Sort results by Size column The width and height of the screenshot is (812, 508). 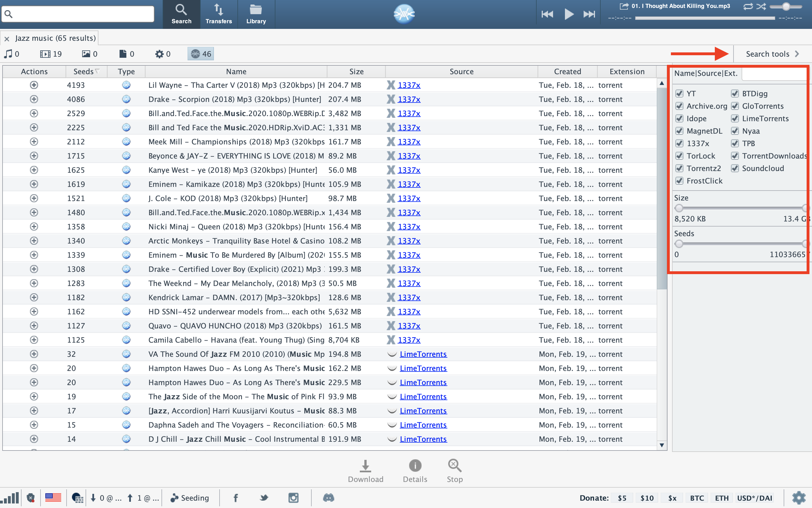tap(356, 72)
